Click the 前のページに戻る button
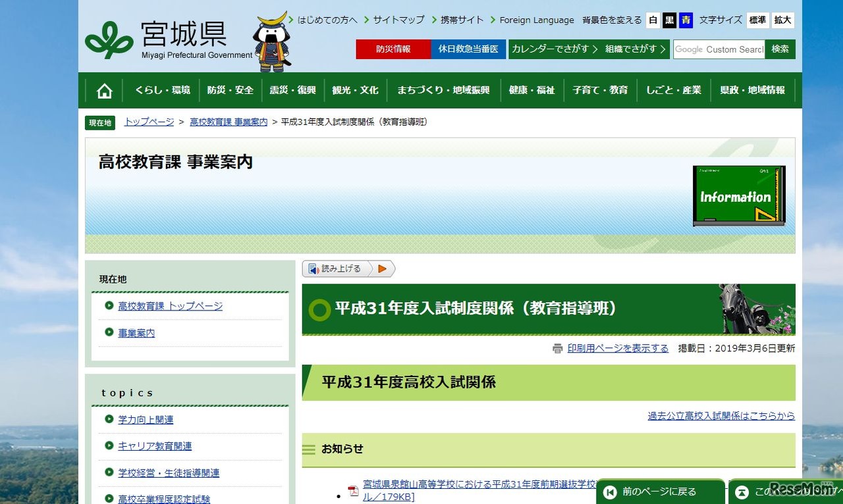The image size is (843, 504). point(659,491)
